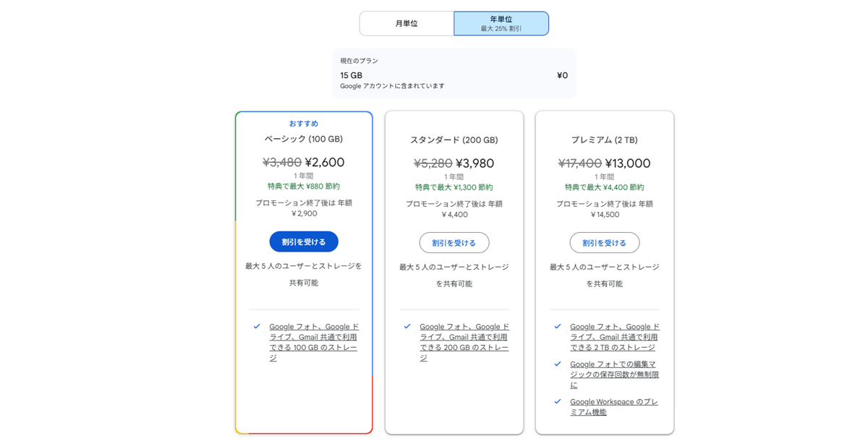This screenshot has width=868, height=444.
Task: Click Google アカウントに含まれています text
Action: point(393,86)
